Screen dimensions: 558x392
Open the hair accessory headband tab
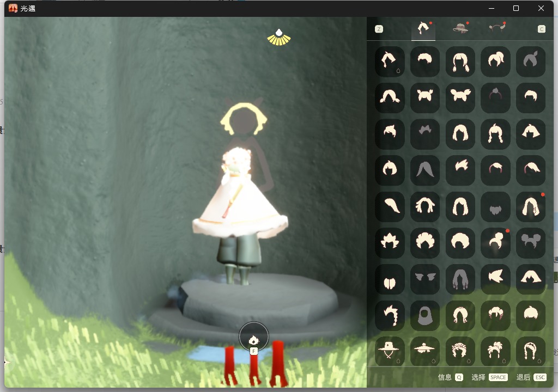tap(497, 27)
